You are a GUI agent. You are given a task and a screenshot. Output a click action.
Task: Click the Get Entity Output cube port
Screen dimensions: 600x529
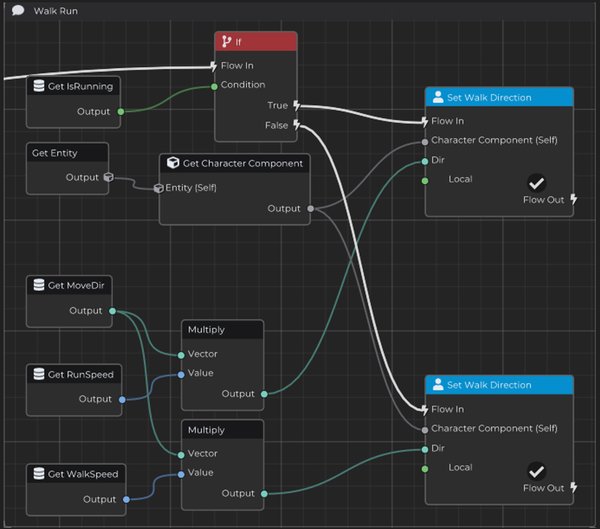click(x=109, y=177)
